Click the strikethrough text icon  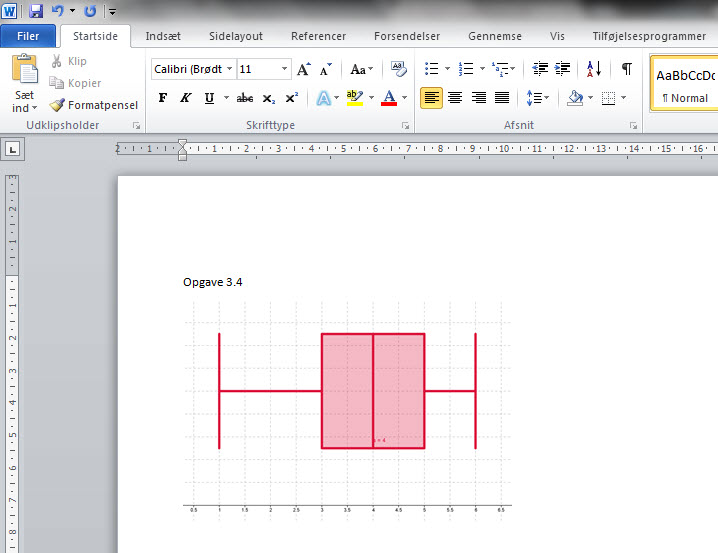coord(245,98)
